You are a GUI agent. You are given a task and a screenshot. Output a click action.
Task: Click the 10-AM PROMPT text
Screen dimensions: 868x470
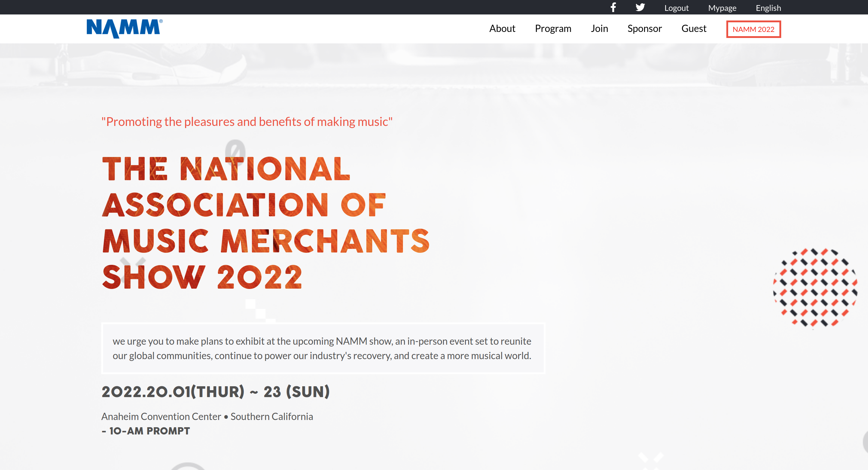146,431
